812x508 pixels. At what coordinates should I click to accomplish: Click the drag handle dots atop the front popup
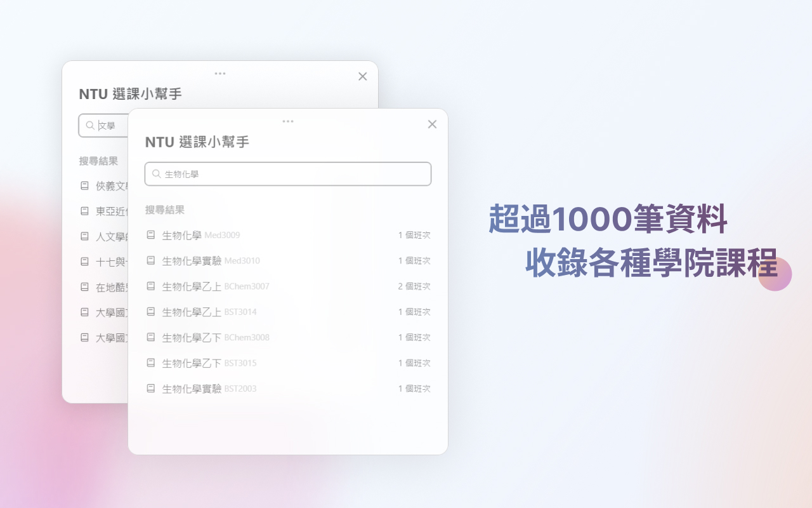[x=287, y=121]
